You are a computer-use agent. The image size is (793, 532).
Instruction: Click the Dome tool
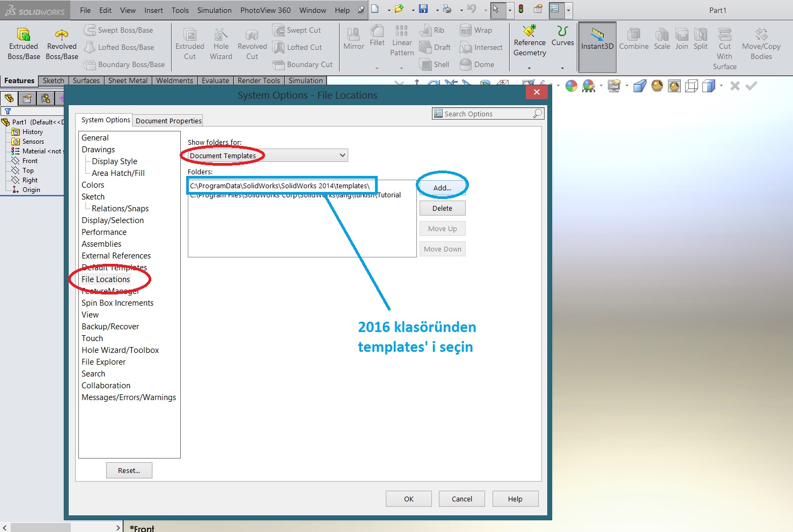pos(477,65)
